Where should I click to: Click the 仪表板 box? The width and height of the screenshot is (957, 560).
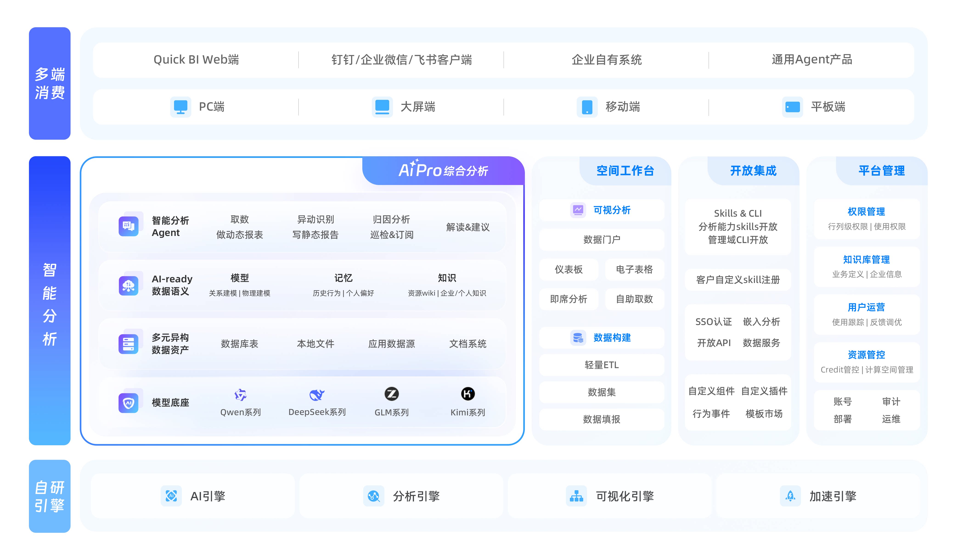point(569,270)
